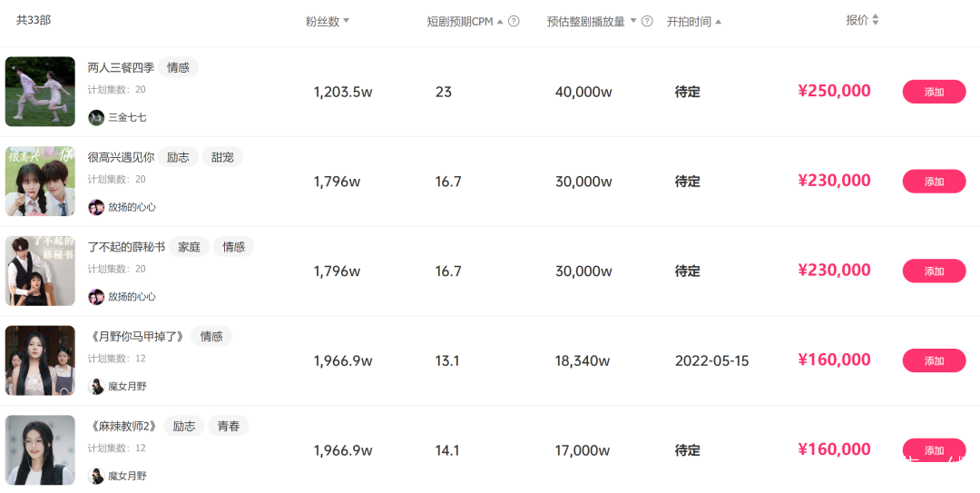This screenshot has height=493, width=980.
Task: Sort by 报价 using its arrow icon
Action: tap(876, 20)
